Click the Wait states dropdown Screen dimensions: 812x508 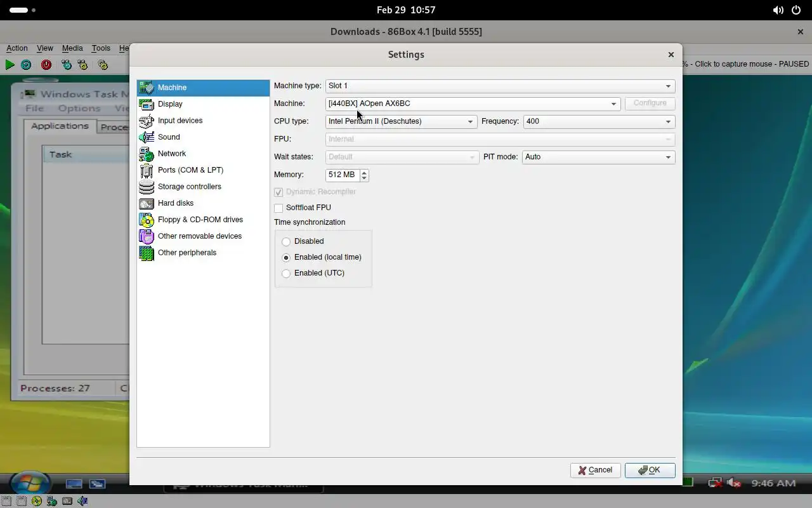pyautogui.click(x=401, y=157)
